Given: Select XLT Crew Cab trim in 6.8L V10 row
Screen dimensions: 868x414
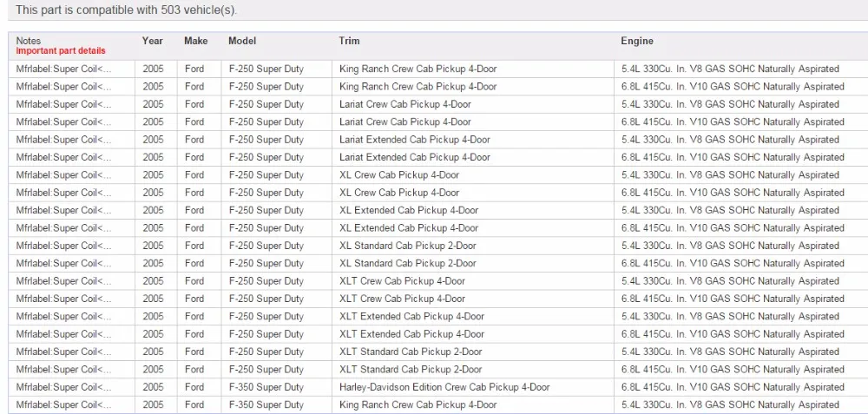Looking at the screenshot, I should 403,299.
